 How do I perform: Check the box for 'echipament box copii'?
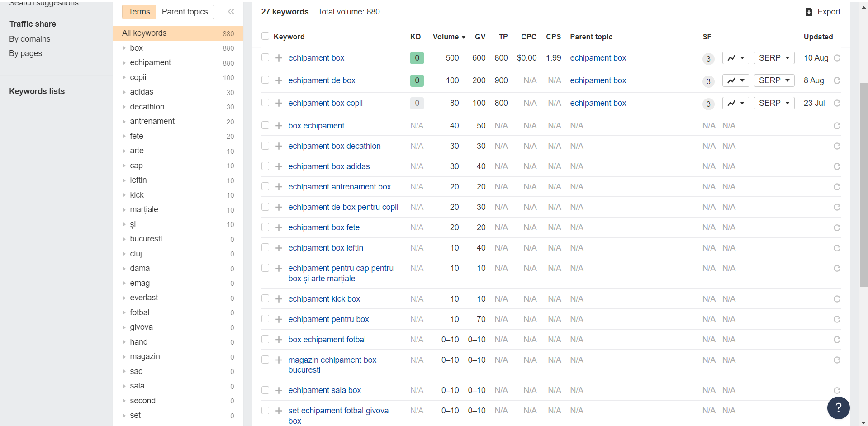265,103
